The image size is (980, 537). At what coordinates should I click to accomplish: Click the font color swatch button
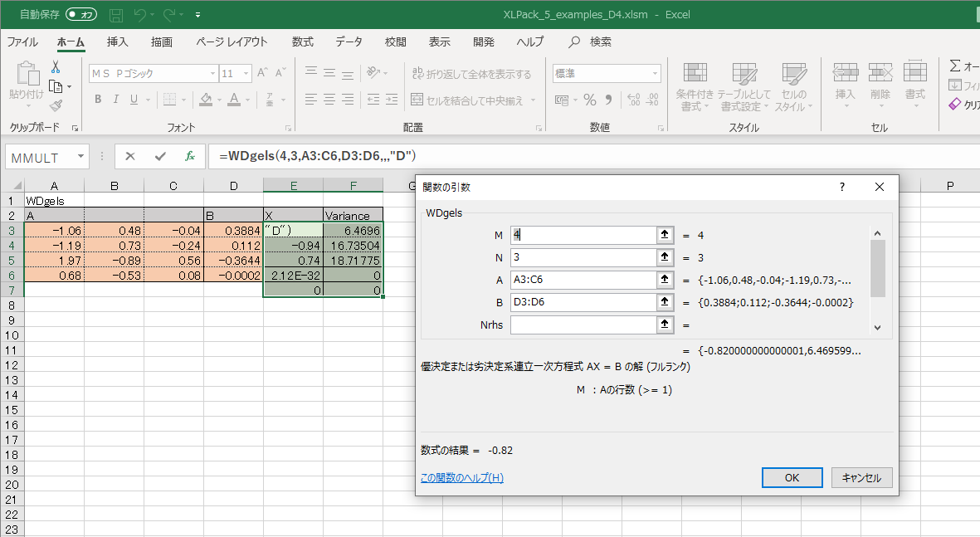click(x=235, y=100)
